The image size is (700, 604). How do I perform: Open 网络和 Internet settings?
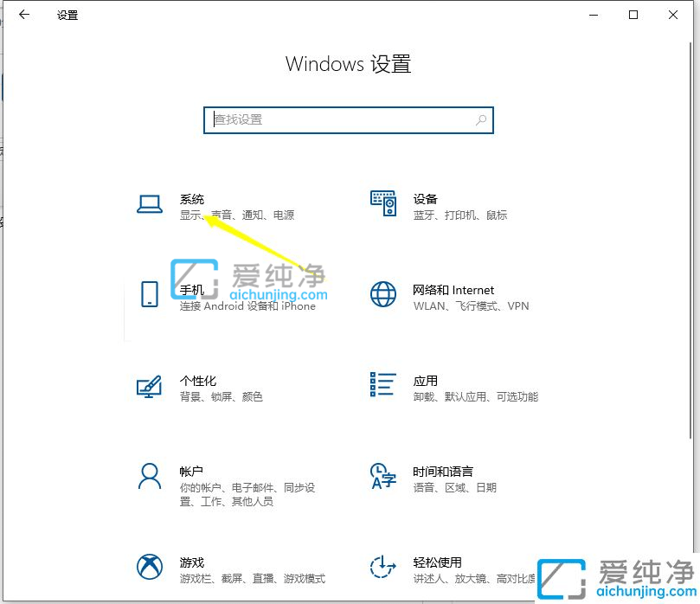[453, 290]
